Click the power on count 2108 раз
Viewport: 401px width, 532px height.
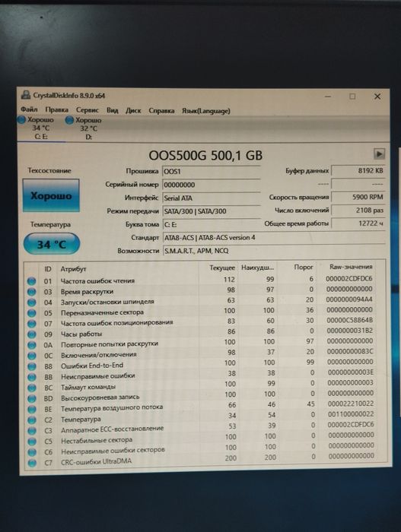tap(358, 211)
